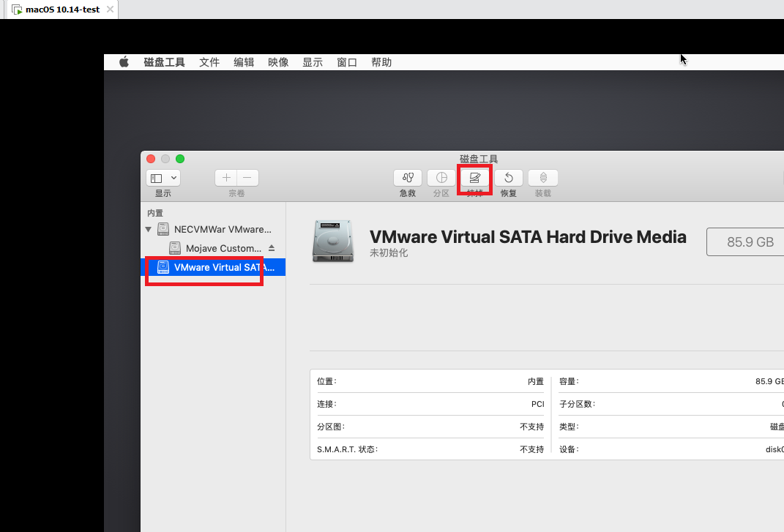The image size is (784, 532).
Task: Click the 类型 info label
Action: coord(569,427)
